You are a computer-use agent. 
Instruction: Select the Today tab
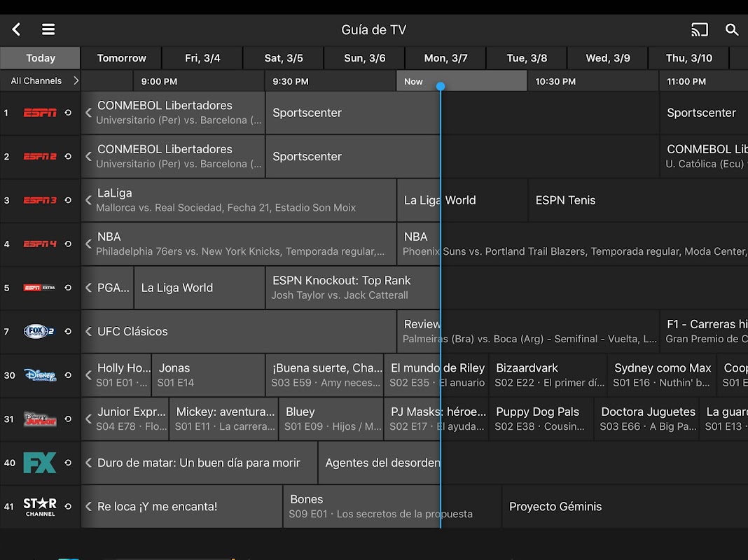pos(40,58)
